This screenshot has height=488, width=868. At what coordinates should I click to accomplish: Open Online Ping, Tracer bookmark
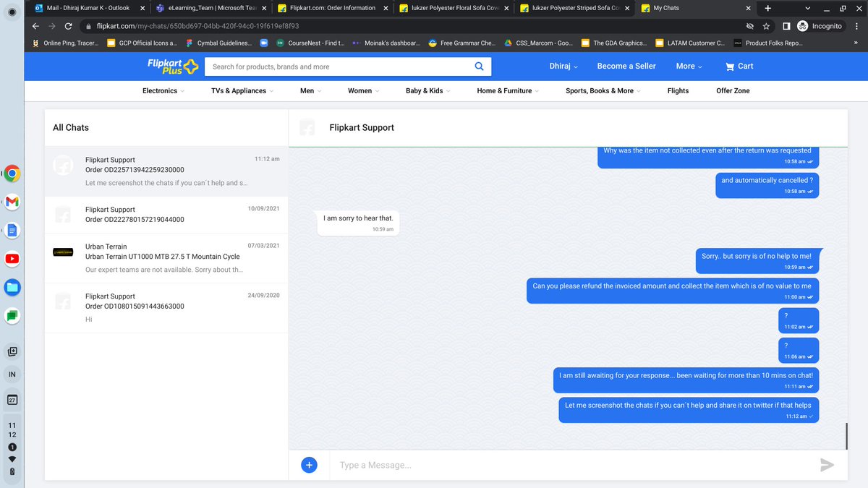[x=65, y=43]
